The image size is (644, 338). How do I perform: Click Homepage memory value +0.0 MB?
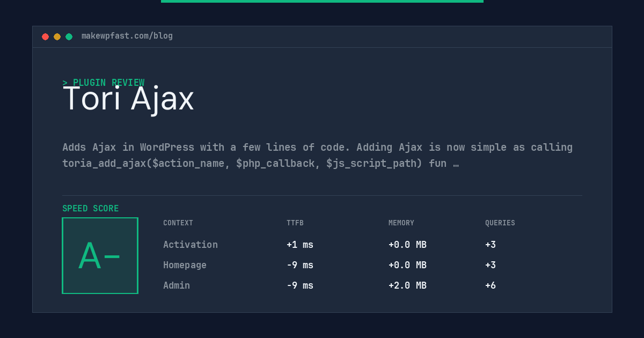coord(407,265)
